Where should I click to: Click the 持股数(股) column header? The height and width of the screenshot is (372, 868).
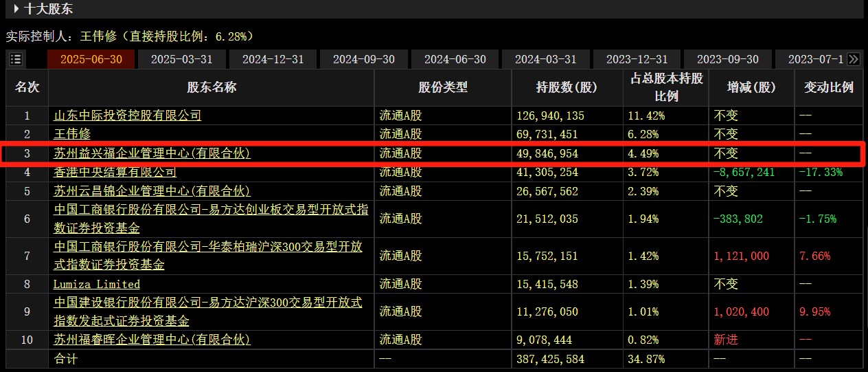[x=567, y=87]
